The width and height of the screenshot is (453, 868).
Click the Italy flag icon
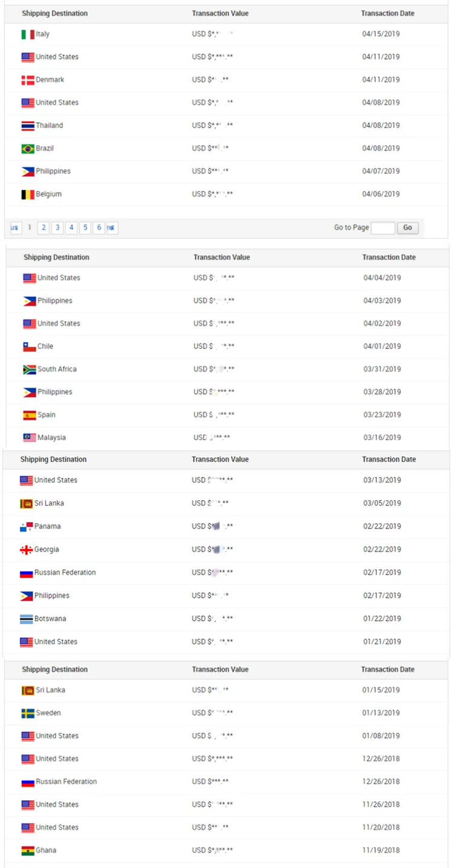(x=28, y=34)
